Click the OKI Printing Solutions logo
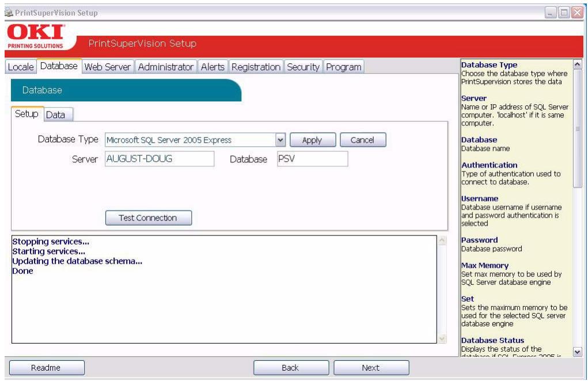Screen dimensions: 588x381 pyautogui.click(x=36, y=37)
